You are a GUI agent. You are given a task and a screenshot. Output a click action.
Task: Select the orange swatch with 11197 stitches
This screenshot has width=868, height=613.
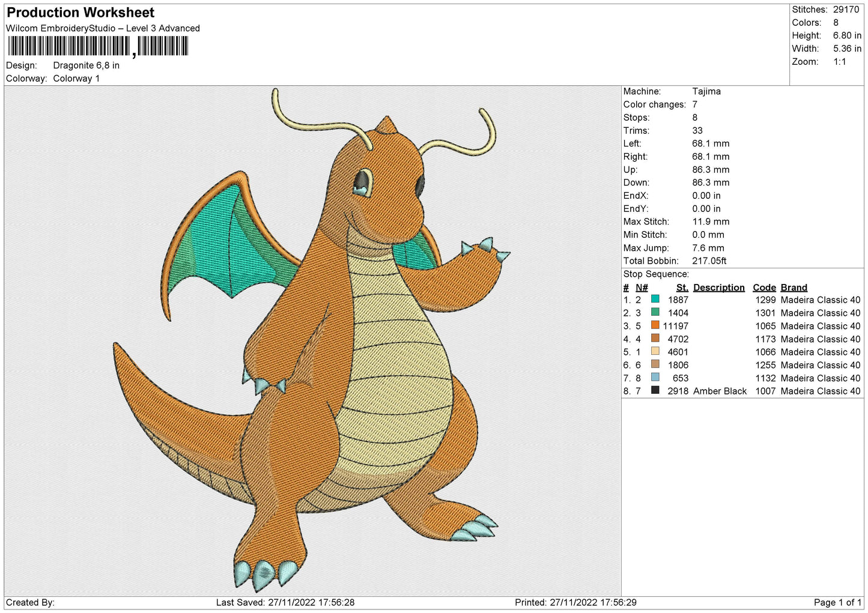pyautogui.click(x=655, y=325)
